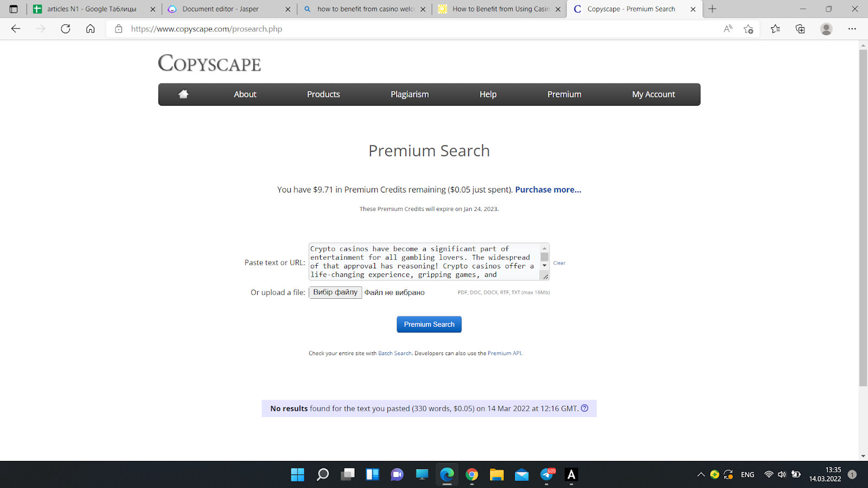Open browser Collections

click(800, 29)
